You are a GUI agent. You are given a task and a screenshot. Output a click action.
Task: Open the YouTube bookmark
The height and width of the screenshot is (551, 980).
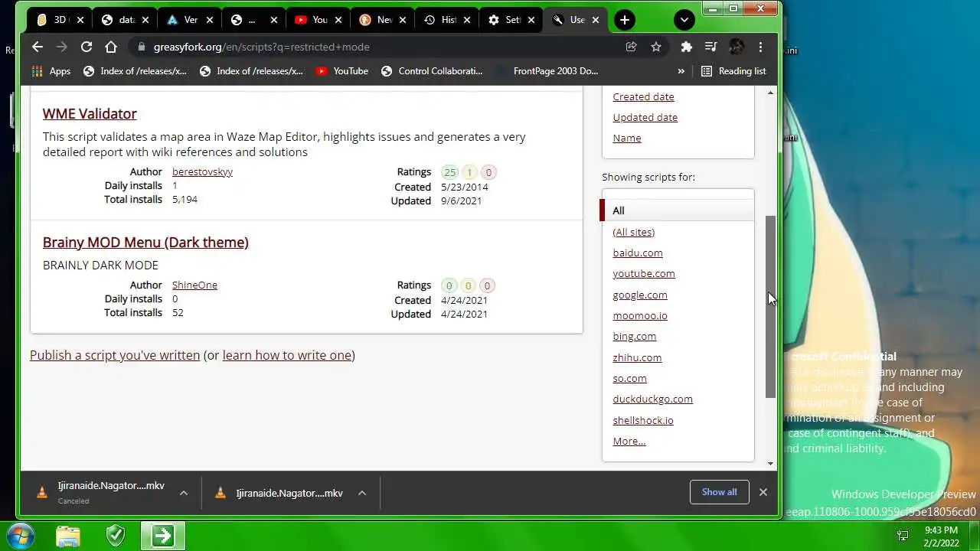coord(341,71)
